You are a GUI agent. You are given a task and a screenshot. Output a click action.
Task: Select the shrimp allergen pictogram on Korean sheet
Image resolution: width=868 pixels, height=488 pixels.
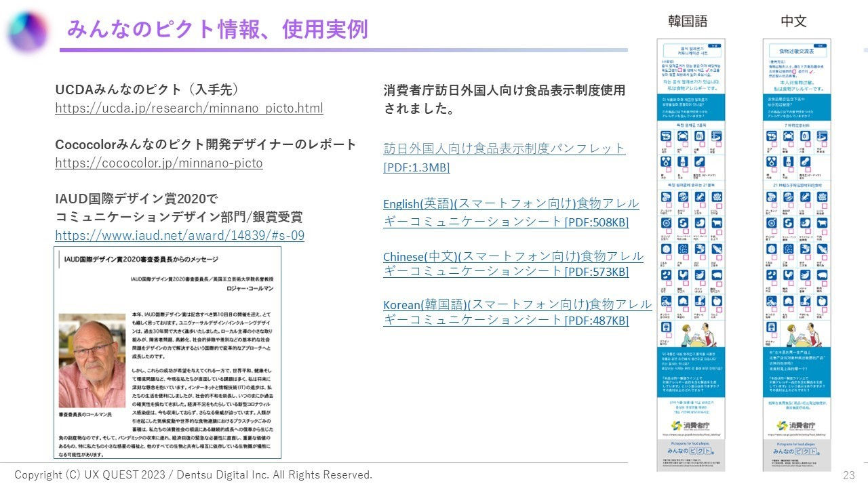[x=665, y=136]
